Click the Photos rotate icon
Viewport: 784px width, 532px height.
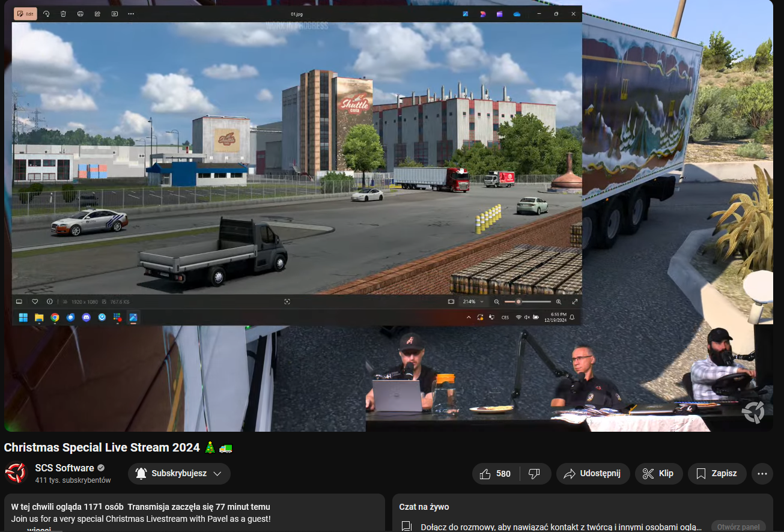point(46,14)
